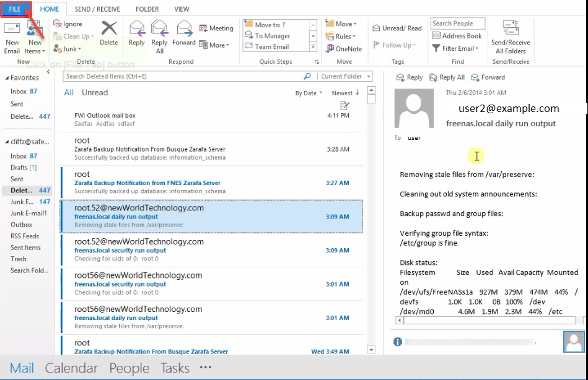588x380 pixels.
Task: Click the Search Deleted Items field
Action: [183, 77]
